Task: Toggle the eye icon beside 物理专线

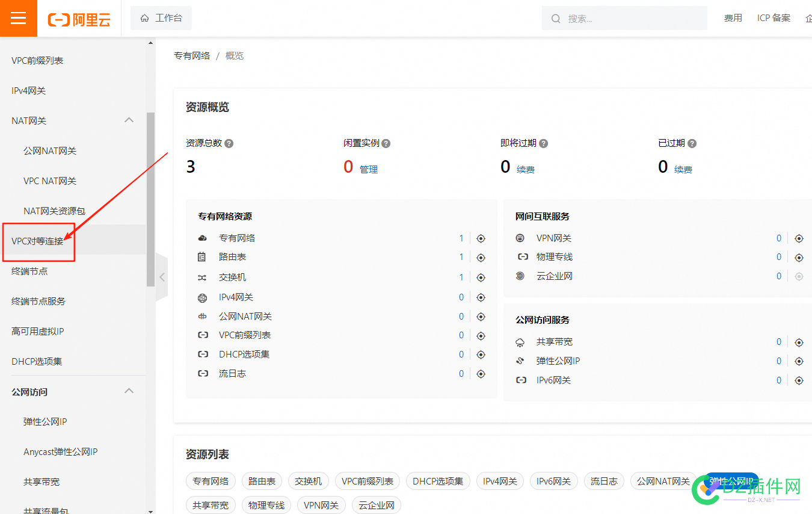Action: tap(799, 257)
